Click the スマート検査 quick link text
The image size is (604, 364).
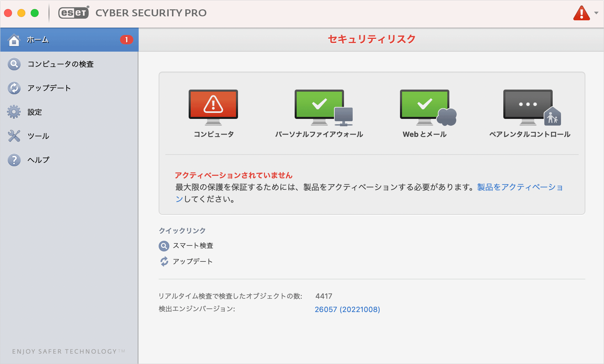tap(193, 246)
